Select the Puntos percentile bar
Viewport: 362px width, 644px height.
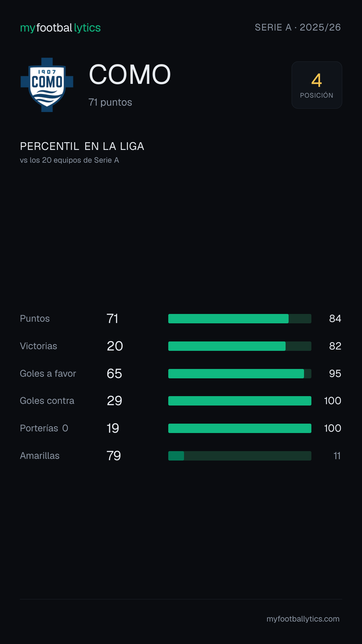click(x=240, y=319)
